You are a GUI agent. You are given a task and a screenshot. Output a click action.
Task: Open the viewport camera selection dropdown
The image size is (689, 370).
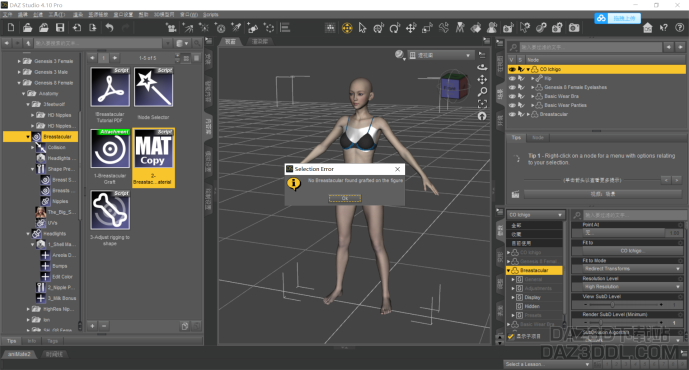coord(441,55)
